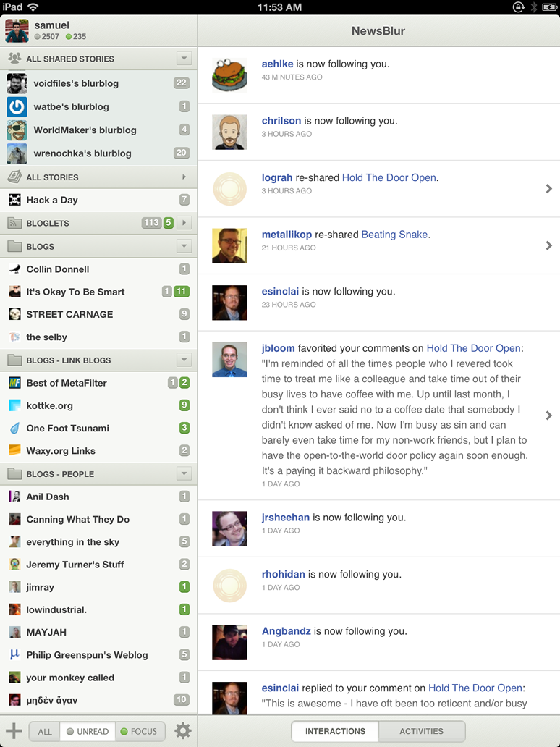Tap the Best of MetaFilter favicon
This screenshot has height=747, width=560.
click(14, 383)
